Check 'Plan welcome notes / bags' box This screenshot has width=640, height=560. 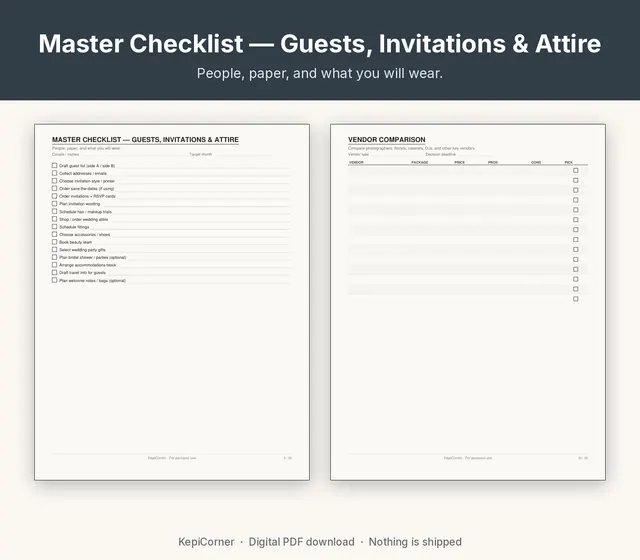coord(54,280)
